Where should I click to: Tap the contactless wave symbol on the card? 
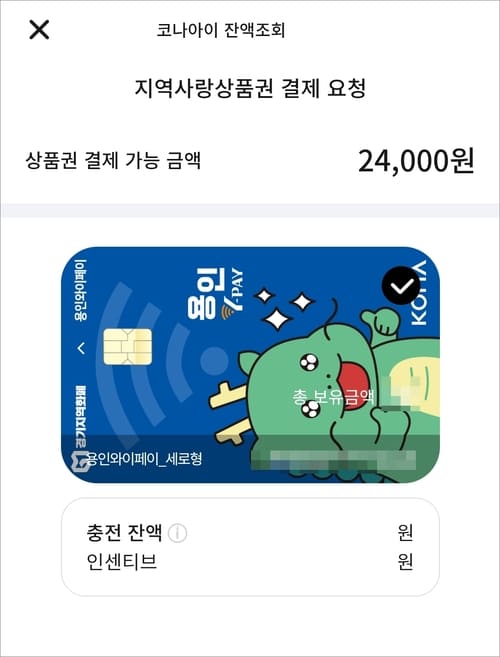(163, 360)
